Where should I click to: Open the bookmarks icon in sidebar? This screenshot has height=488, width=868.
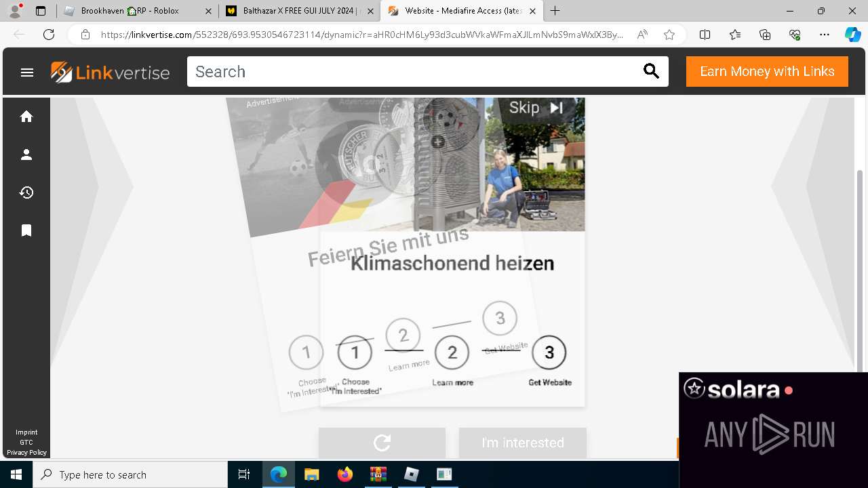tap(26, 230)
